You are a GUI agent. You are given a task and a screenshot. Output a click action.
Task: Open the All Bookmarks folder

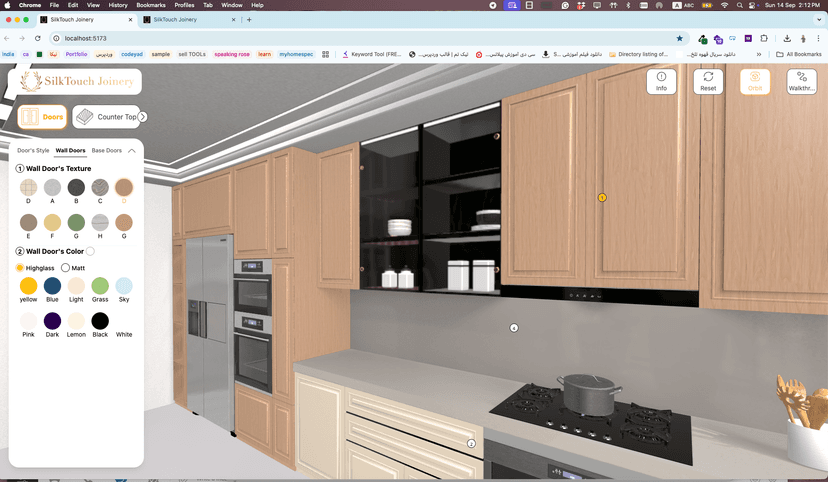(799, 54)
